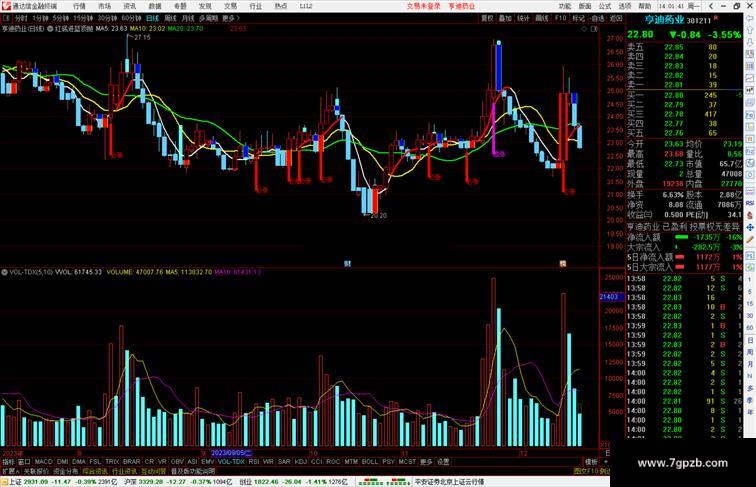Click the cross-arrows icon in right sidebar
The height and width of the screenshot is (487, 756).
(750, 227)
